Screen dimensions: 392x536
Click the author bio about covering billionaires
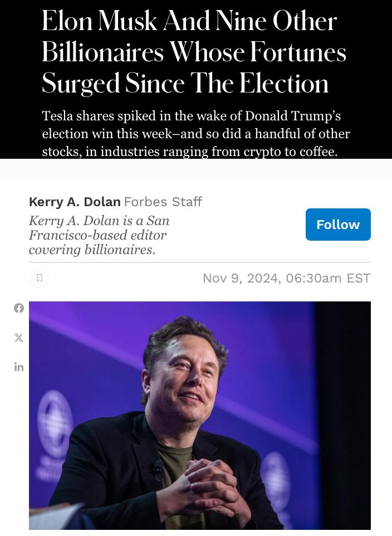(99, 235)
